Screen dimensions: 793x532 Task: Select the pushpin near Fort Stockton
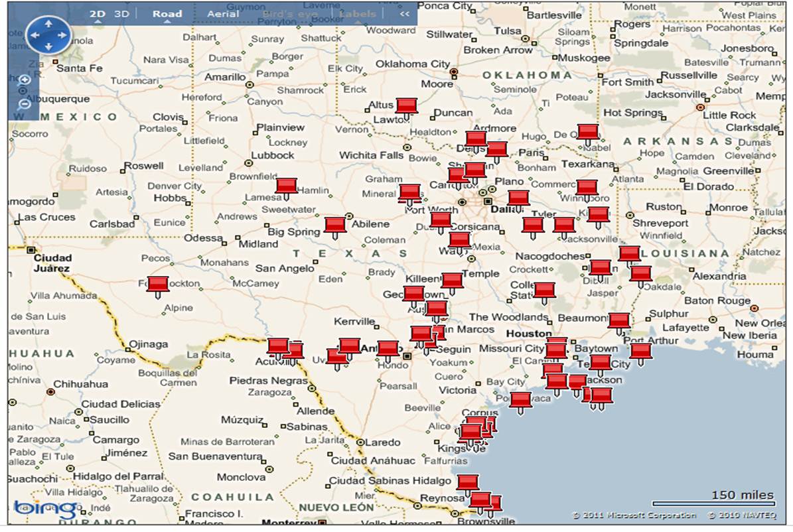[x=157, y=284]
